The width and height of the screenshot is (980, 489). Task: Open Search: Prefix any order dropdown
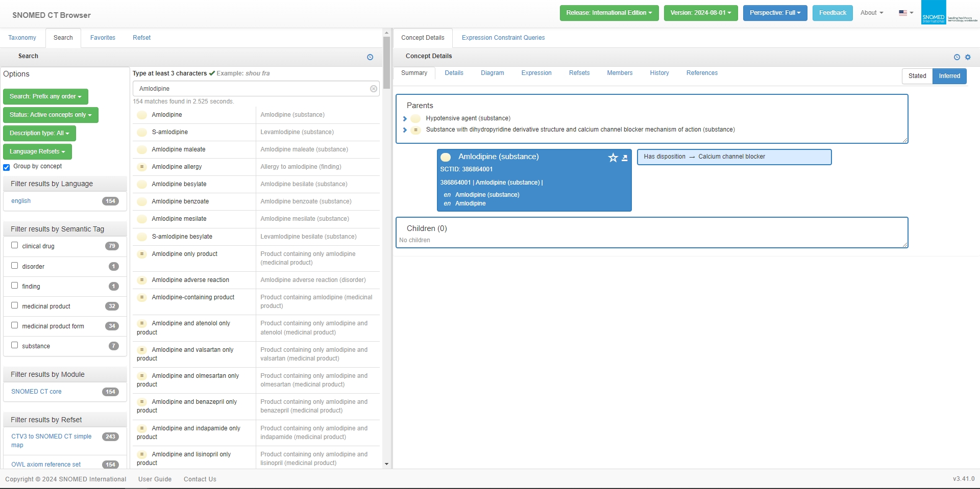[45, 96]
